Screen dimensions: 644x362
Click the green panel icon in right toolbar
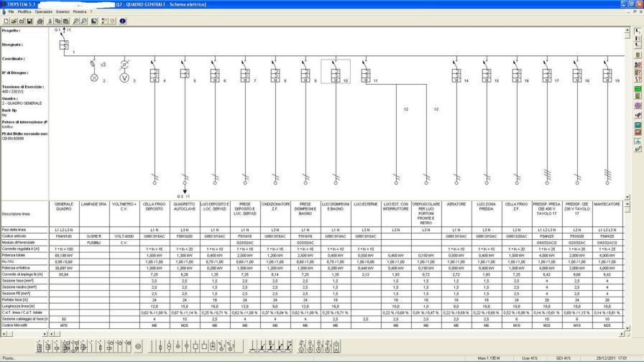click(638, 89)
